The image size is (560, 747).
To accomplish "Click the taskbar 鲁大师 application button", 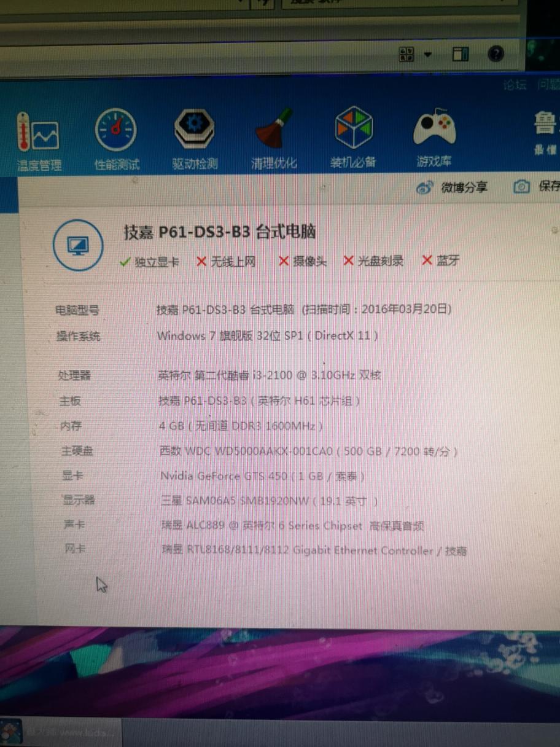I will [60, 732].
